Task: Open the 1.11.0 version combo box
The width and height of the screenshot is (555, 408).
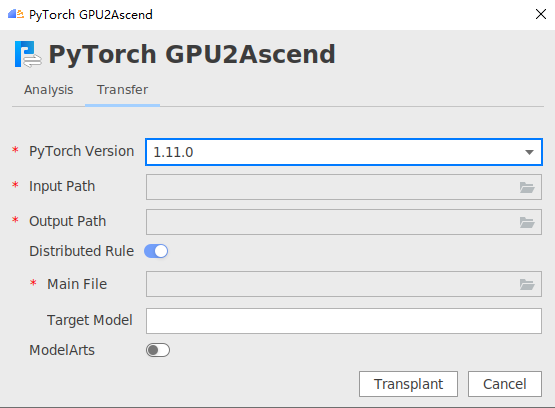Action: click(344, 152)
